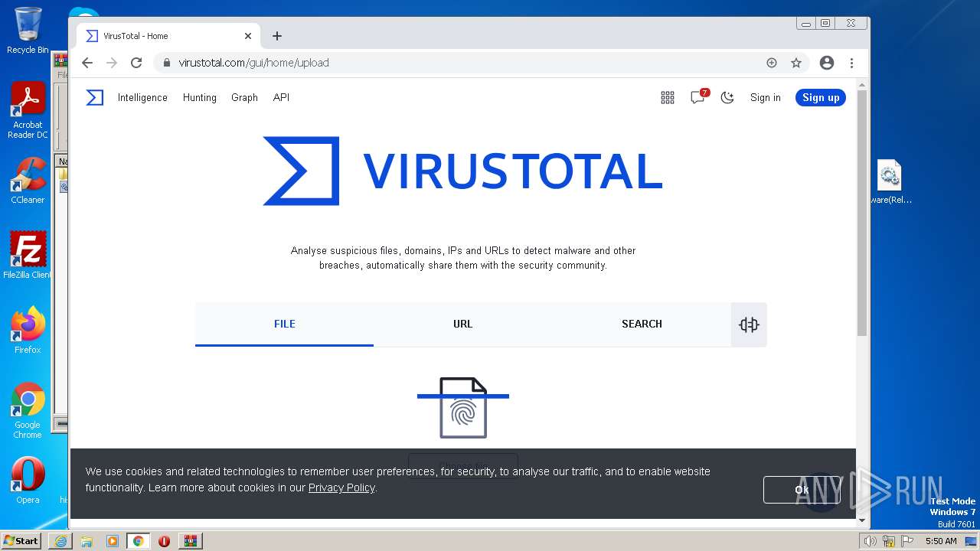Open the Hunting menu item

coord(200,97)
